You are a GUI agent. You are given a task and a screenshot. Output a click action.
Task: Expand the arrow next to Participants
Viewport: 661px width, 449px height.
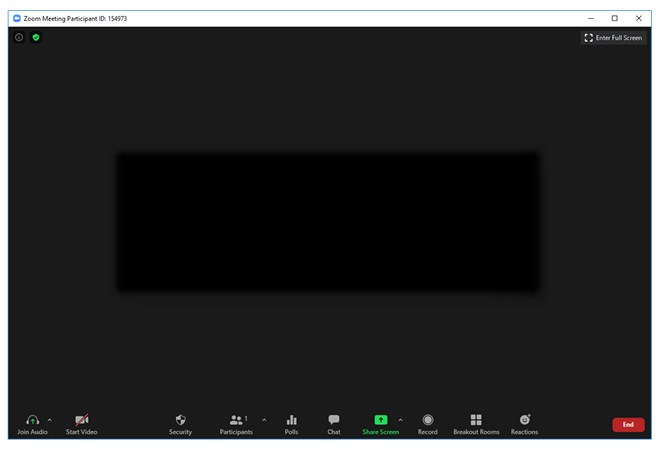pyautogui.click(x=264, y=420)
